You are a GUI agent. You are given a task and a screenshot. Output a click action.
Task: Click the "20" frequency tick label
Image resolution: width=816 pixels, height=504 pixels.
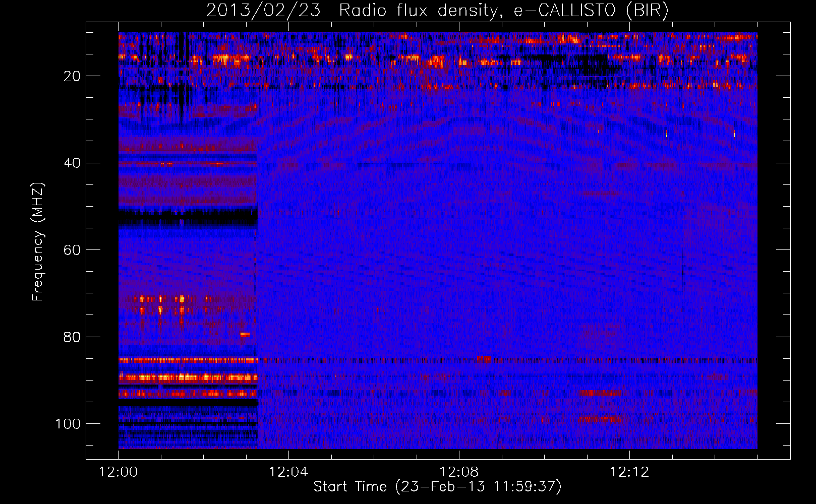coord(72,76)
